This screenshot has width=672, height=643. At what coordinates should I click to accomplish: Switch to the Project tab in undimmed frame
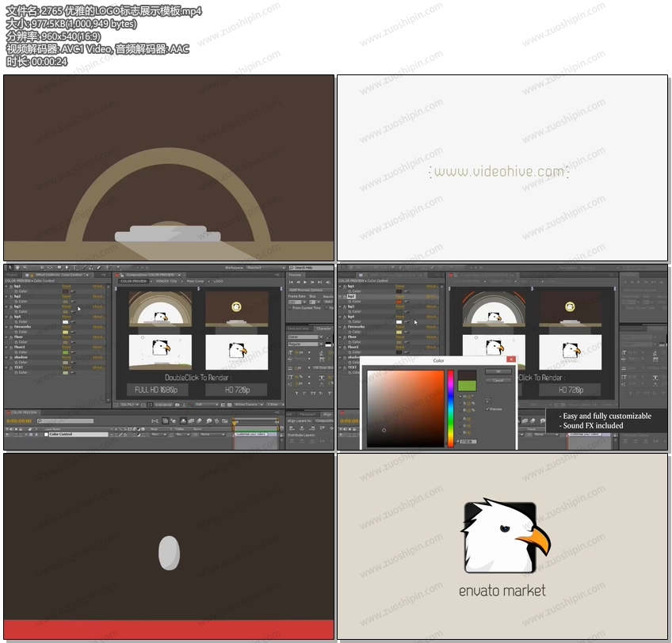(13, 275)
